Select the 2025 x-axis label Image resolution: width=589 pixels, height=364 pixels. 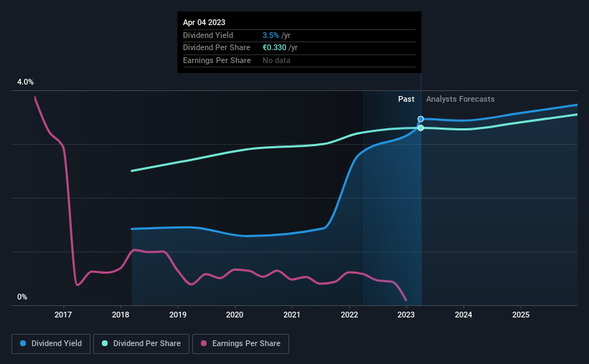(521, 315)
